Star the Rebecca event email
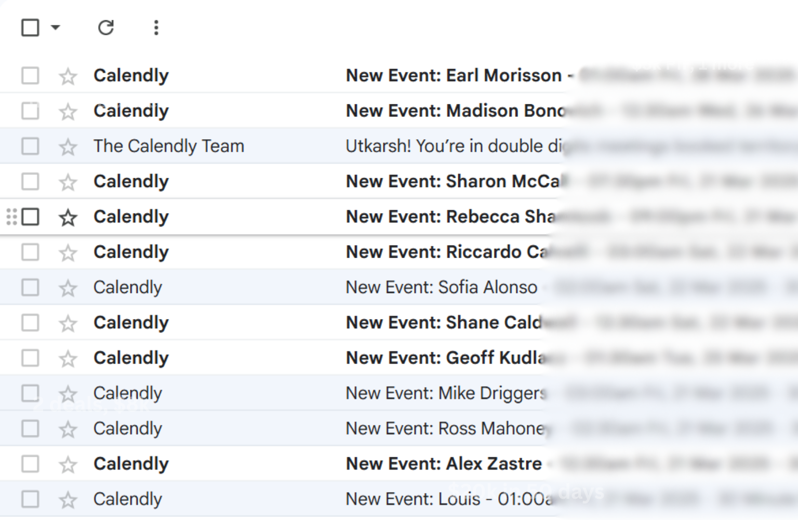Screen dimensions: 798x532 68,218
